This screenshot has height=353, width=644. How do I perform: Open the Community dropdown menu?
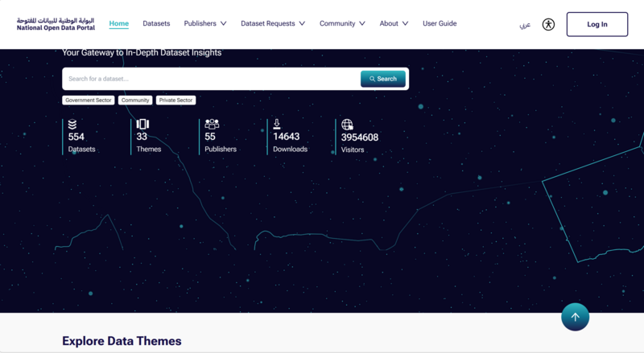coord(342,23)
